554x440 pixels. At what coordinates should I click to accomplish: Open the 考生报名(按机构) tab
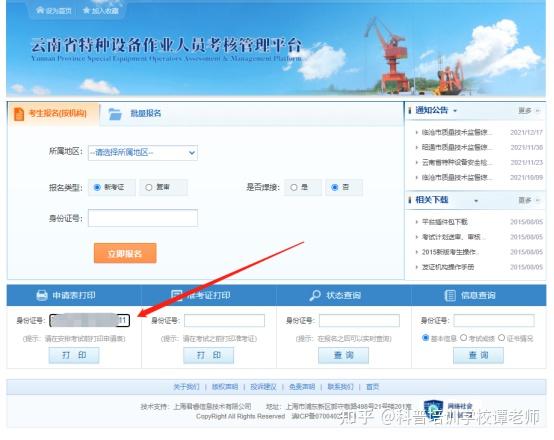[x=54, y=114]
